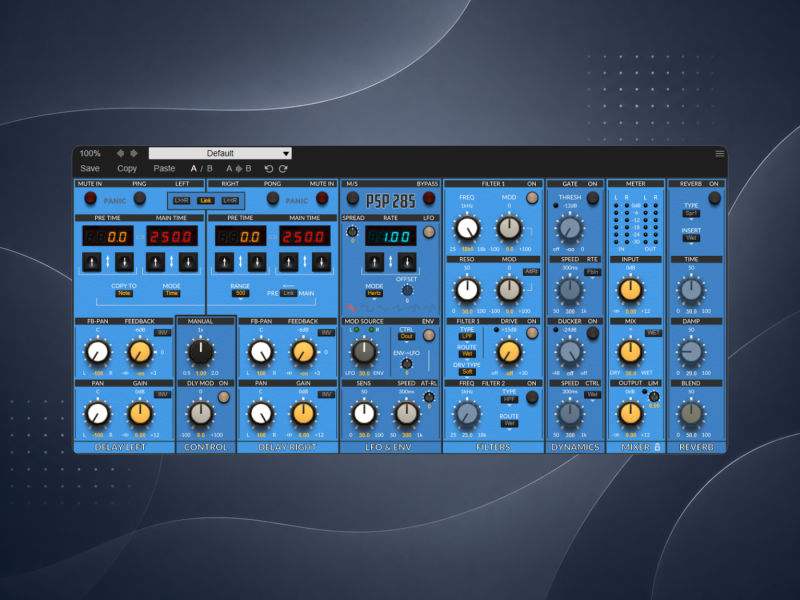Screen dimensions: 800x600
Task: Click the orange Link button
Action: 206,201
